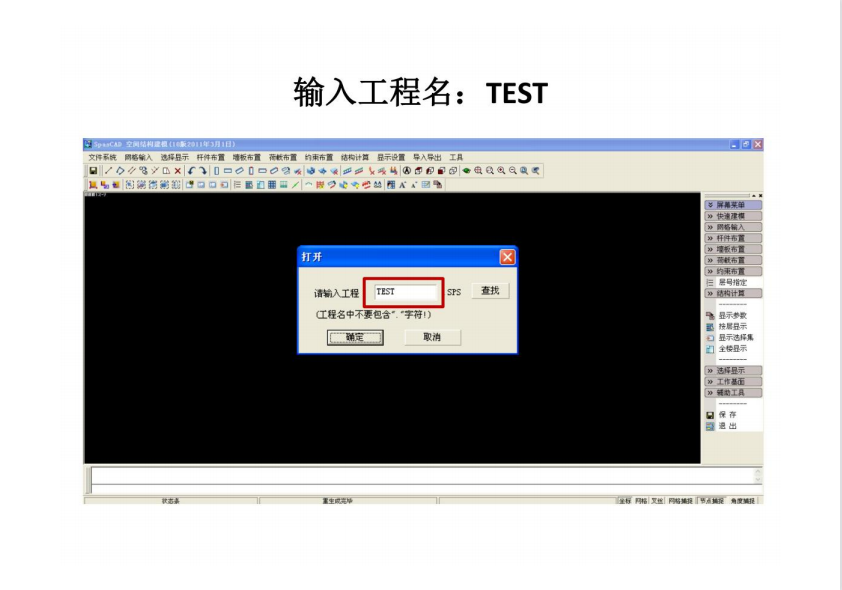Click the command area vertical scrollbar

tap(758, 476)
